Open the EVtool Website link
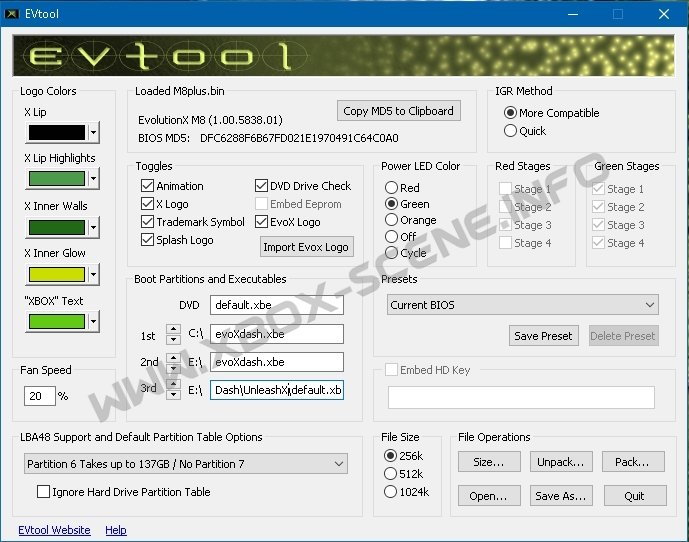The image size is (689, 542). [x=54, y=530]
